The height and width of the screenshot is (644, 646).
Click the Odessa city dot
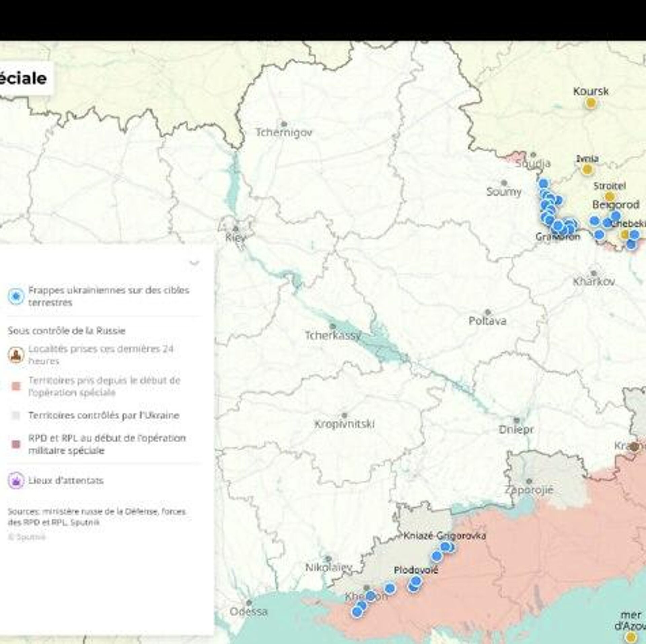click(x=249, y=603)
